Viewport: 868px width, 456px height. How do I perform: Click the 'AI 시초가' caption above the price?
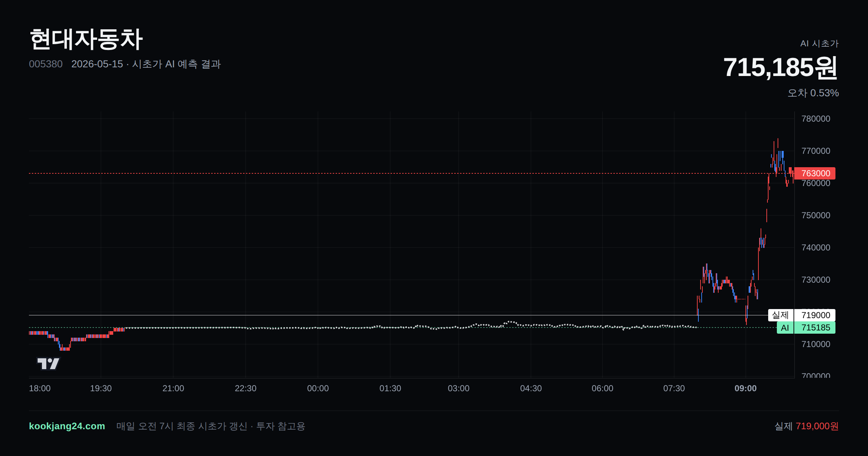[819, 43]
